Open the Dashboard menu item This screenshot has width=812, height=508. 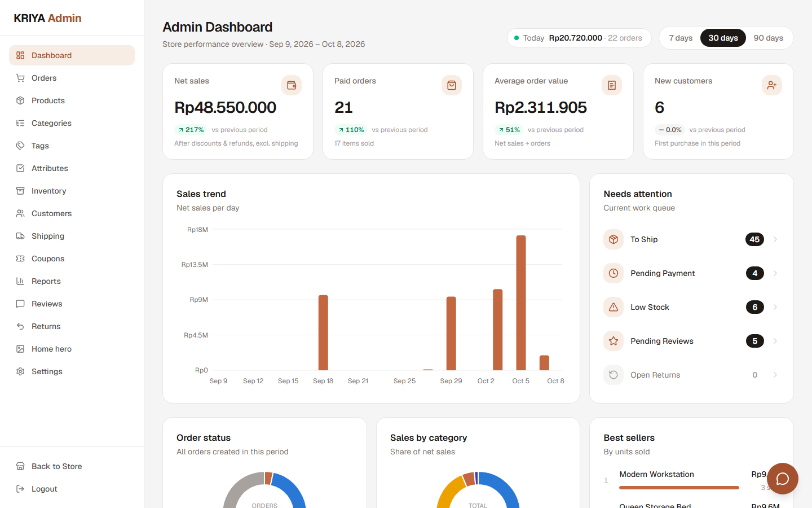[72, 55]
